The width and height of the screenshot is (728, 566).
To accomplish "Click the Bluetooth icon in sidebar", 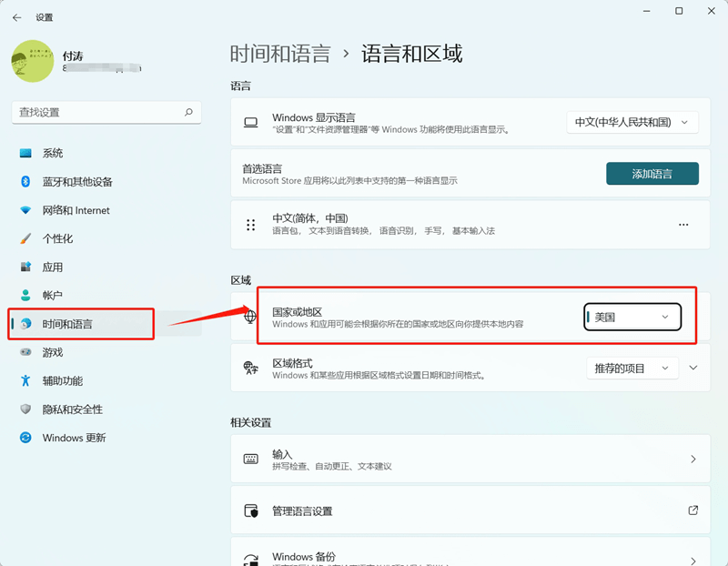I will point(25,182).
